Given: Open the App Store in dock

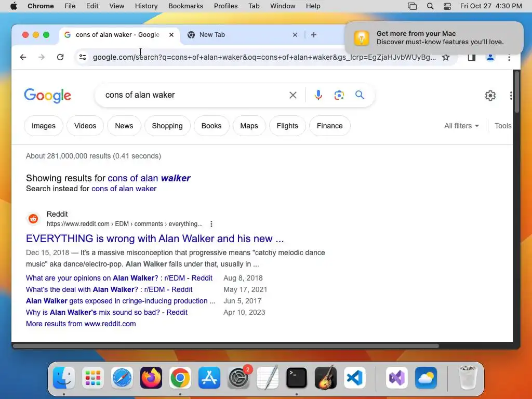Looking at the screenshot, I should tap(209, 378).
